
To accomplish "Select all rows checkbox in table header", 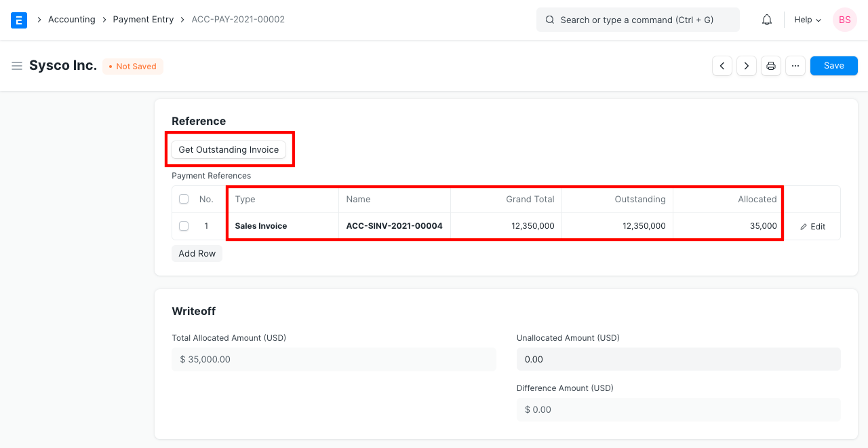I will coord(184,199).
